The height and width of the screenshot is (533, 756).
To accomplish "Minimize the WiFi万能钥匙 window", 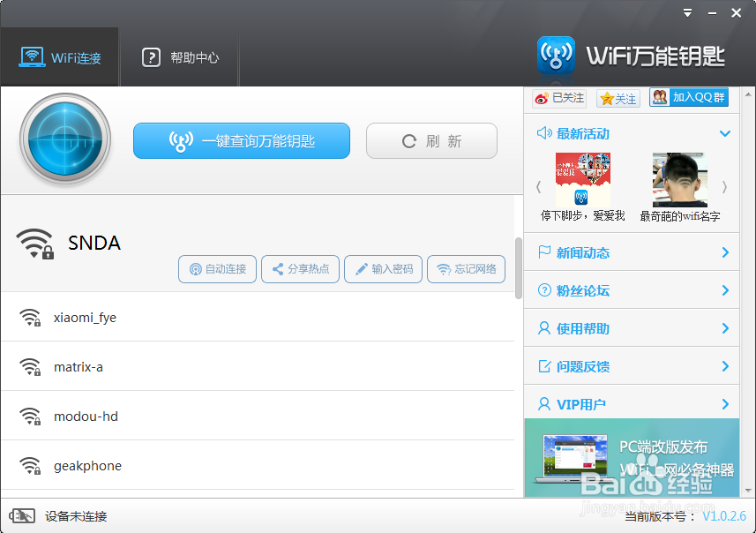I will [712, 13].
